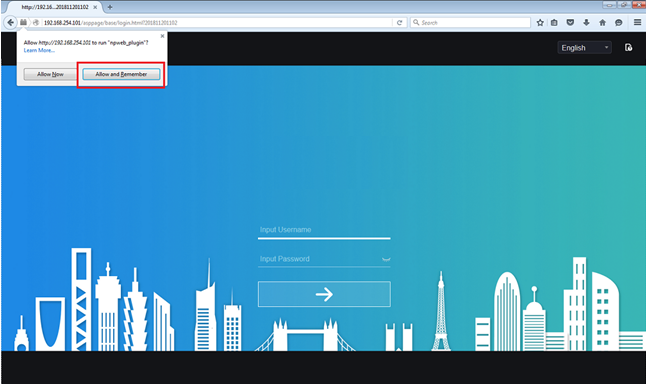
Task: Open the downloads arrow icon
Action: point(586,23)
